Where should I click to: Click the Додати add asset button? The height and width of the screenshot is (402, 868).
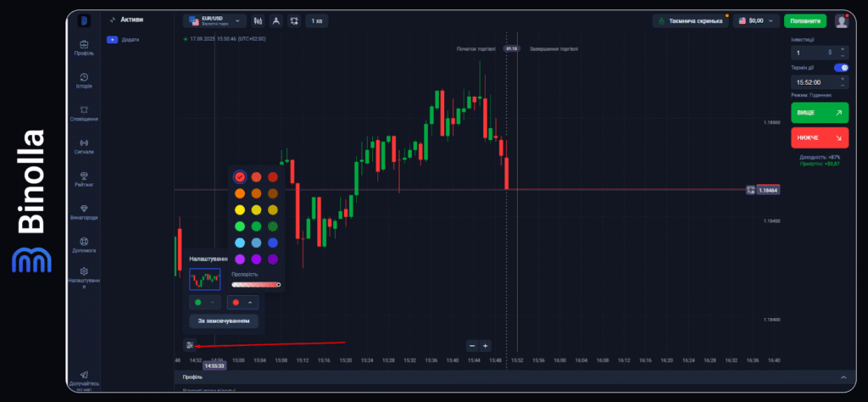click(x=123, y=40)
